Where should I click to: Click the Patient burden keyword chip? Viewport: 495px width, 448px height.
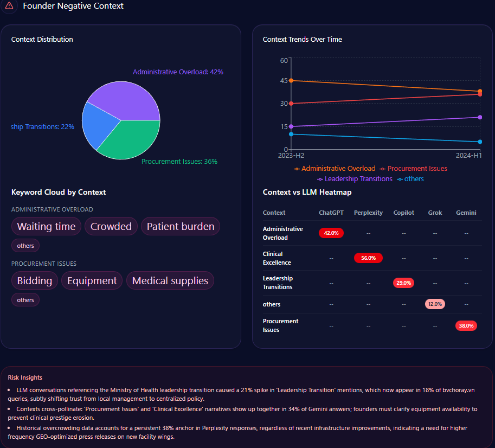tap(181, 227)
